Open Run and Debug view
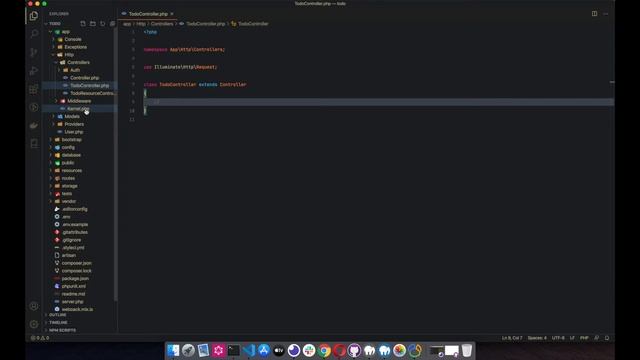Screen dimensions: 640x360 pos(34,70)
